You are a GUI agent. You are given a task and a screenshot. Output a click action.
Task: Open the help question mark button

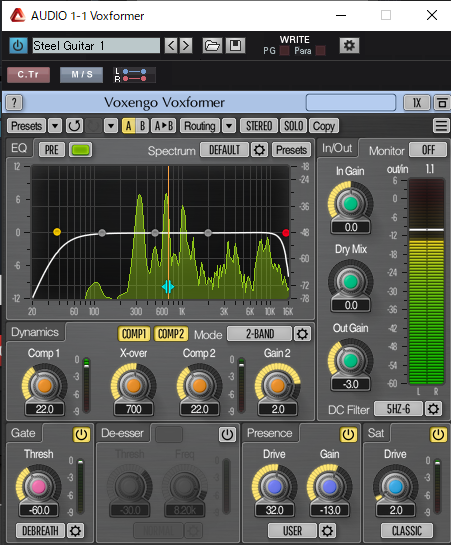[14, 103]
